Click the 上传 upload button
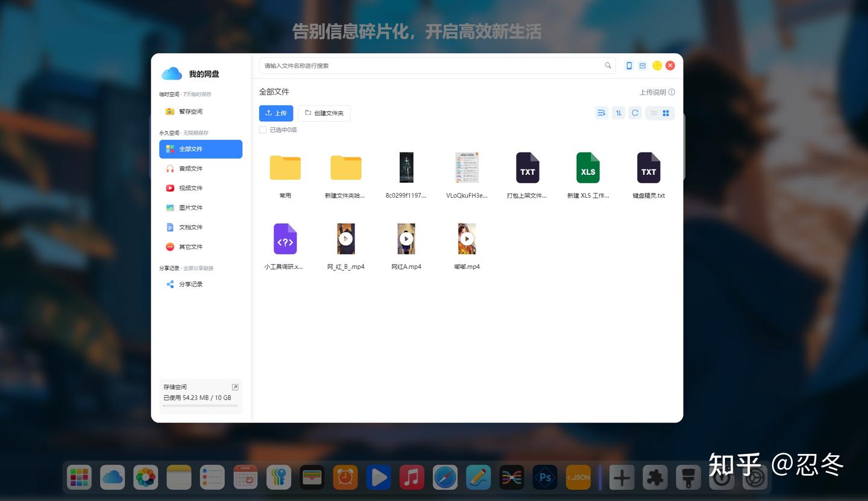This screenshot has width=868, height=501. pyautogui.click(x=276, y=113)
